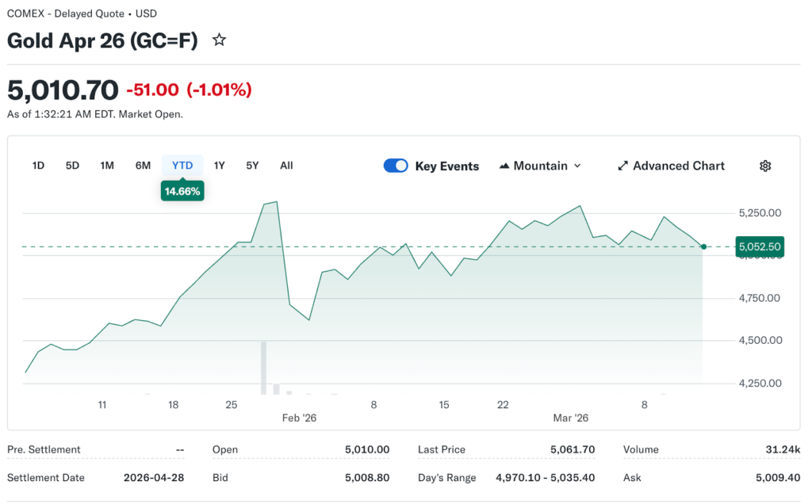The width and height of the screenshot is (812, 504).
Task: Click the 14.66% YTD return badge
Action: tap(182, 191)
